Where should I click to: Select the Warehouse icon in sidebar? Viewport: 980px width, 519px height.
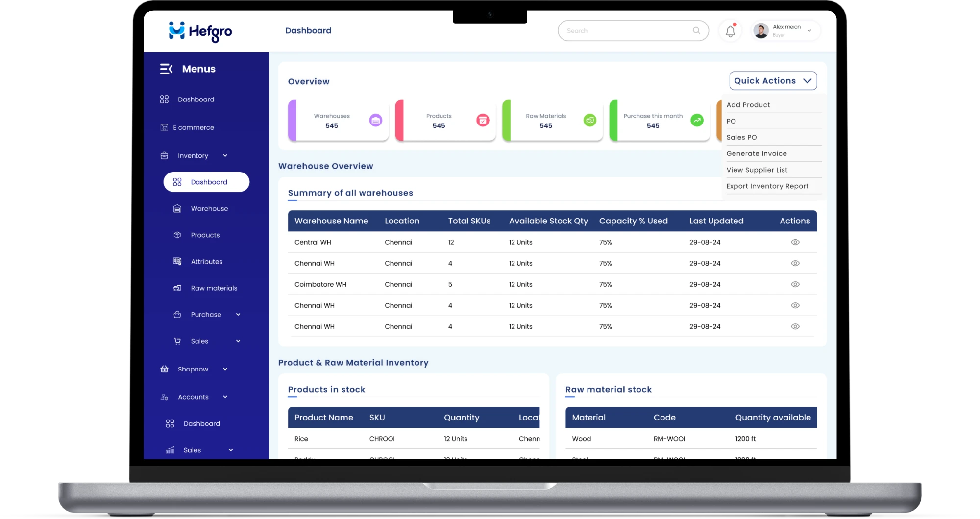[x=177, y=208]
